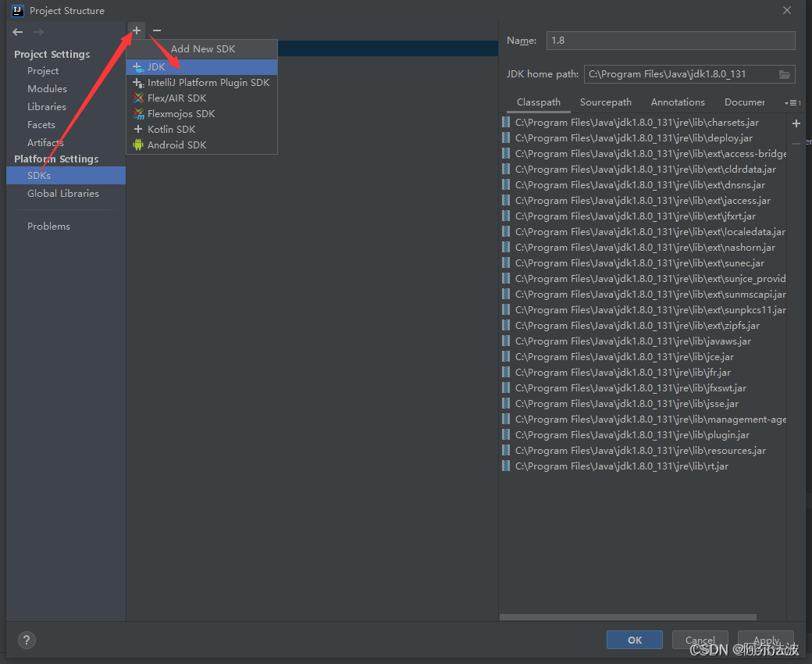
Task: Choose the Android SDK option
Action: [x=176, y=145]
